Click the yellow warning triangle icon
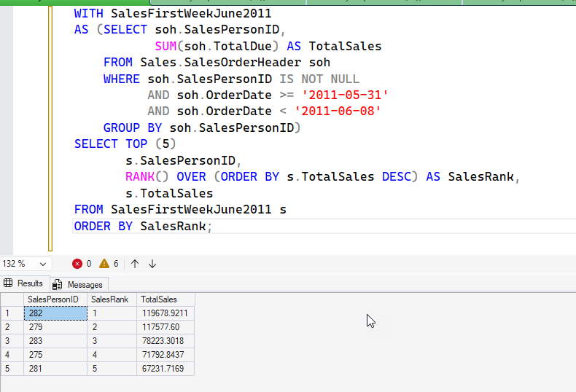The height and width of the screenshot is (392, 576). (x=104, y=264)
